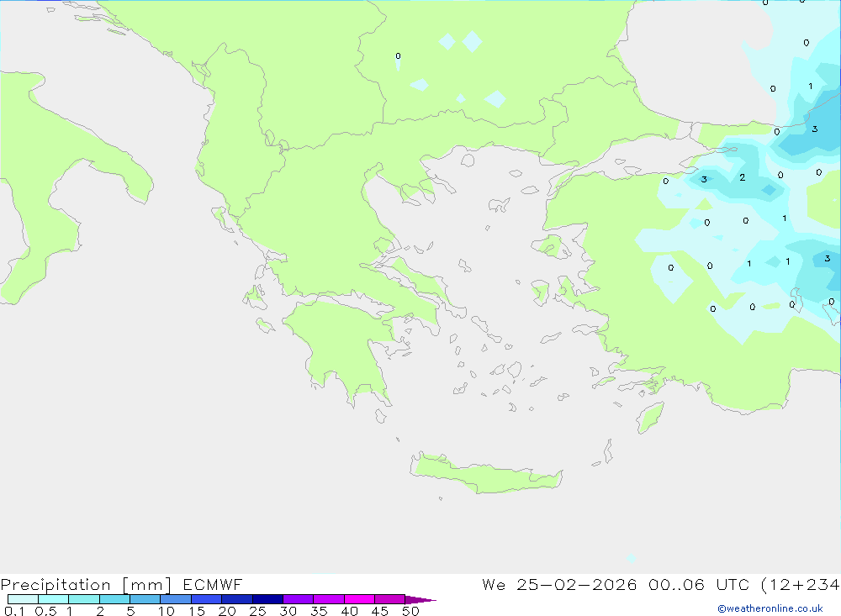Select the 15 to 20 mm blue swatch
The width and height of the screenshot is (841, 616).
207,599
